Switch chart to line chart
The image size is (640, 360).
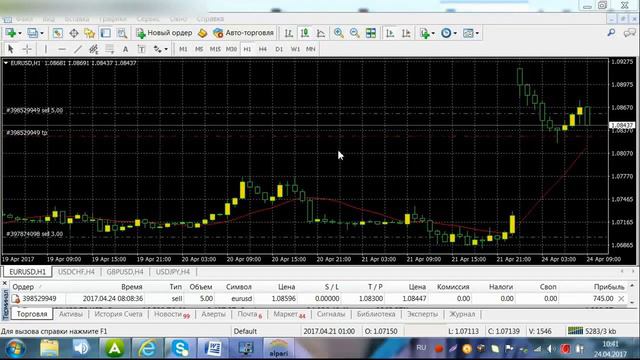321,33
